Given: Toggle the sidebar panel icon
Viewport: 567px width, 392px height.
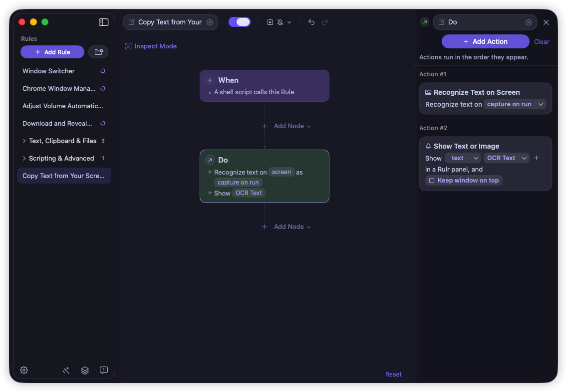Looking at the screenshot, I should [103, 22].
